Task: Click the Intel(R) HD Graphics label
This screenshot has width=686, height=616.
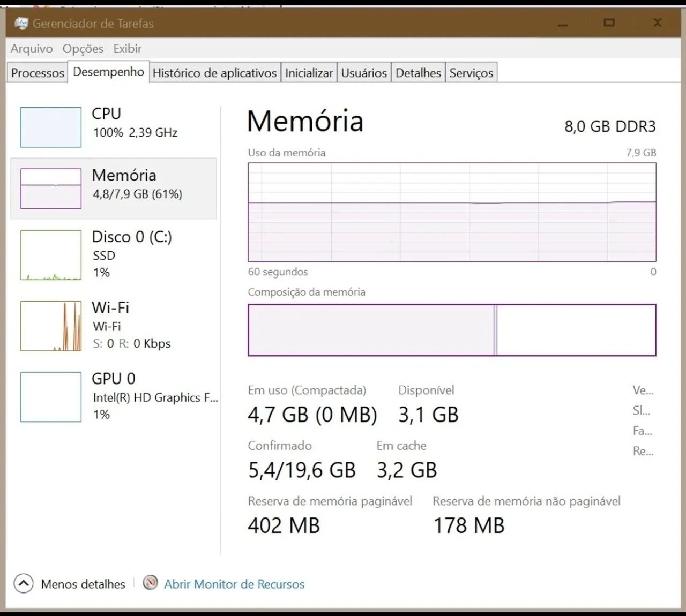Action: [x=155, y=397]
